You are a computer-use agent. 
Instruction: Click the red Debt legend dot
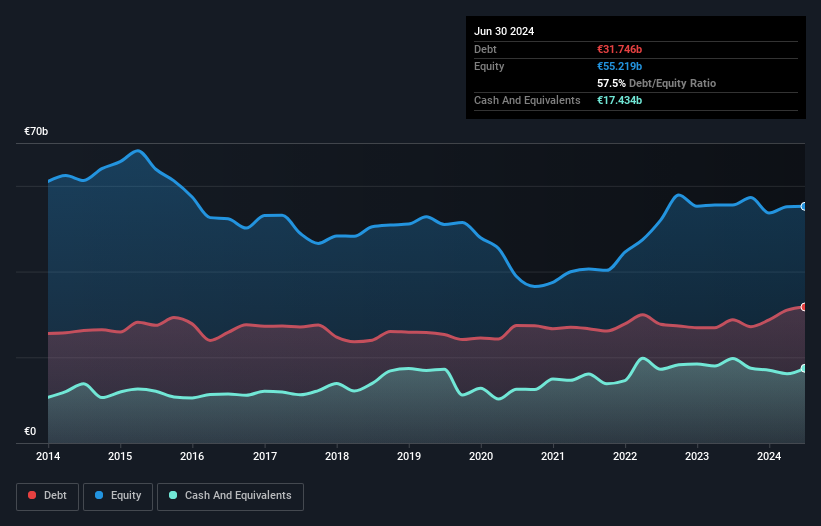32,495
